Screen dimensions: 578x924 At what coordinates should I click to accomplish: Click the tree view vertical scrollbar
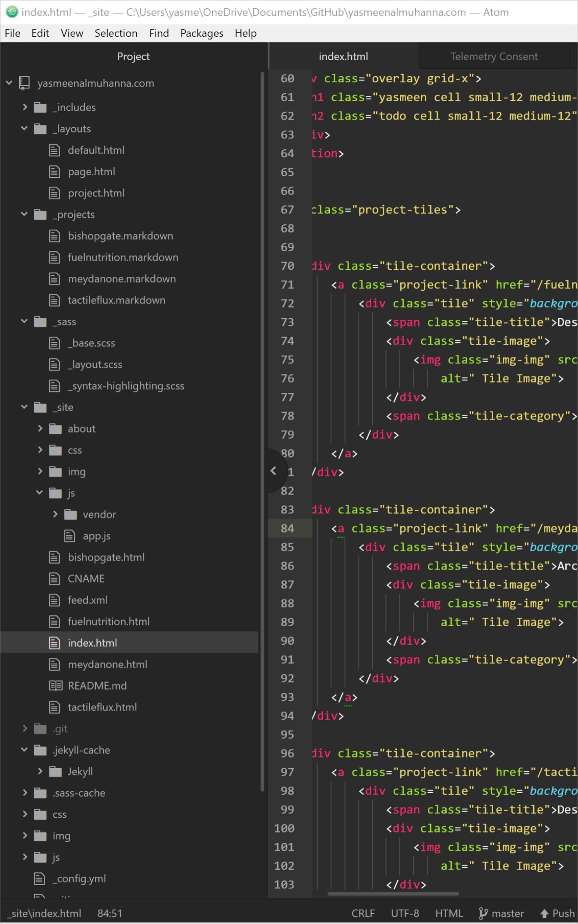pyautogui.click(x=262, y=431)
